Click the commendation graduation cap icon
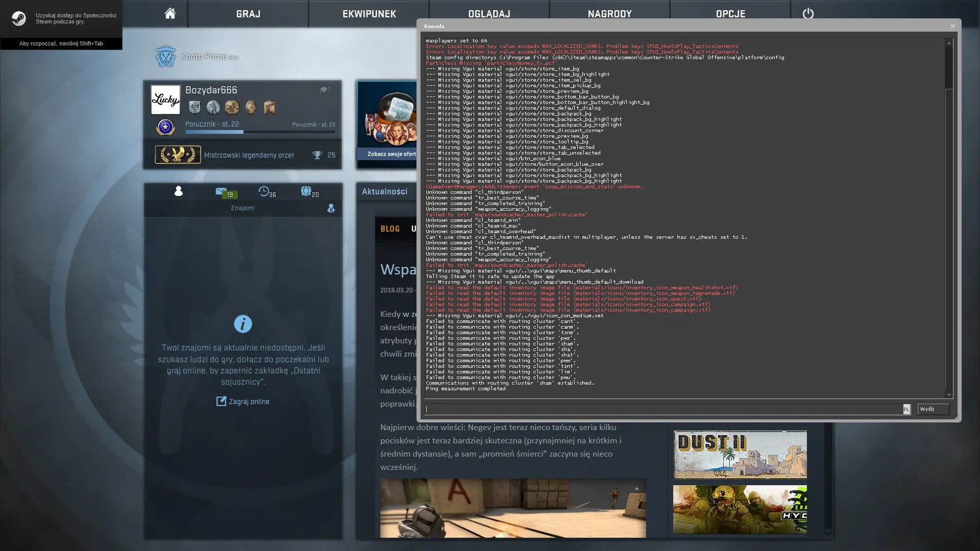 (x=324, y=90)
